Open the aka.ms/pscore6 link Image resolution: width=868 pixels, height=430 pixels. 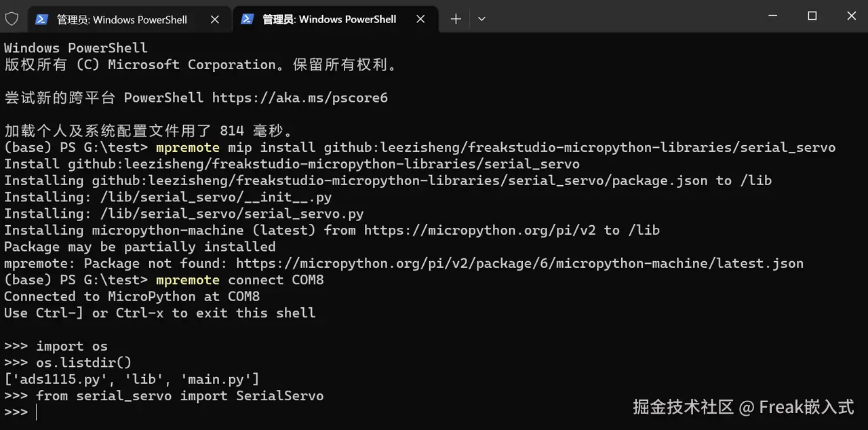click(300, 98)
